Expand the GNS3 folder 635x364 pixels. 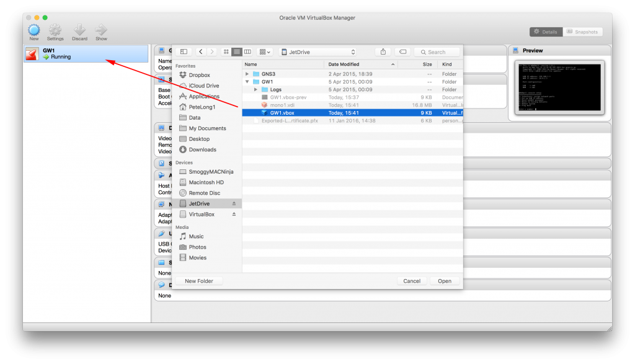[248, 73]
